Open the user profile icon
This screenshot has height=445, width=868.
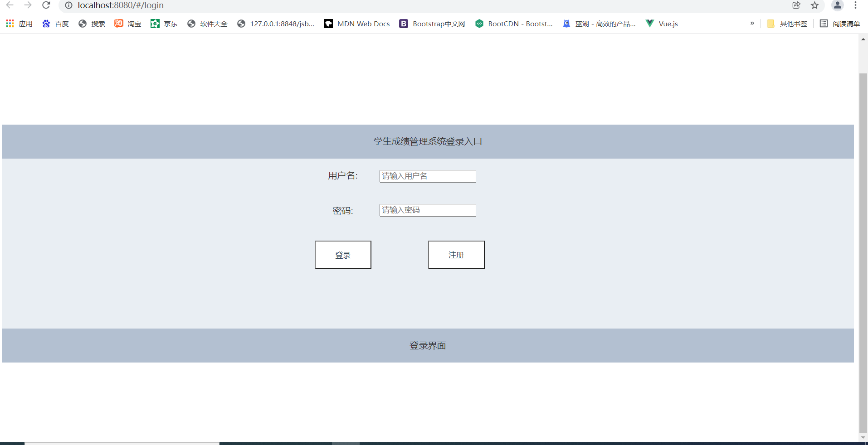tap(838, 5)
